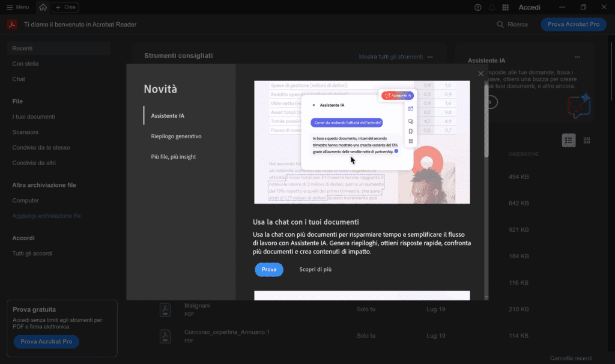
Task: Open the notifications bell icon
Action: pyautogui.click(x=492, y=7)
